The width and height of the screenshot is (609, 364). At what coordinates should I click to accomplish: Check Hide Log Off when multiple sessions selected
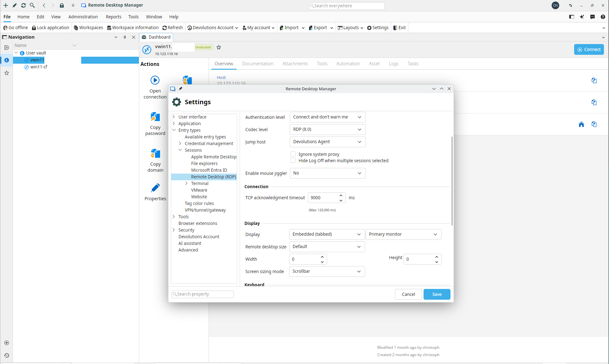(x=293, y=160)
